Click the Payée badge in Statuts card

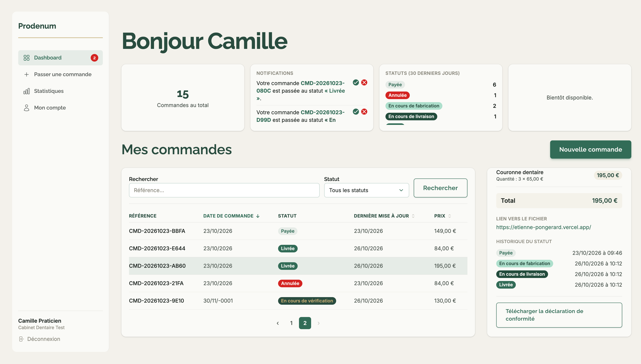click(395, 85)
